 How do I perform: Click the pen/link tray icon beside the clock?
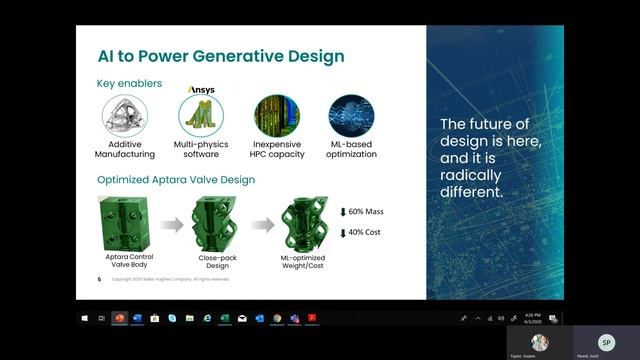[514, 318]
